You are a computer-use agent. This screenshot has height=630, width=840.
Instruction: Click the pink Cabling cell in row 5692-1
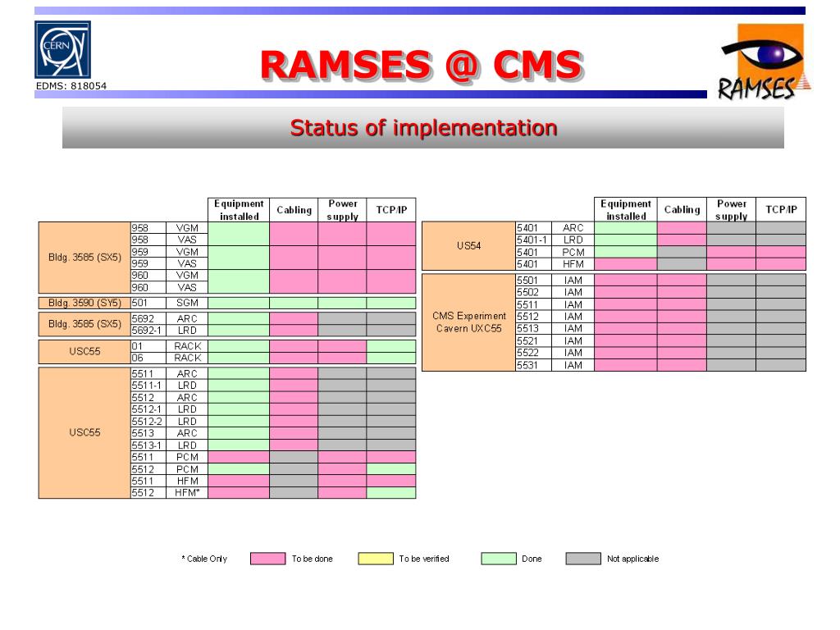tap(294, 331)
